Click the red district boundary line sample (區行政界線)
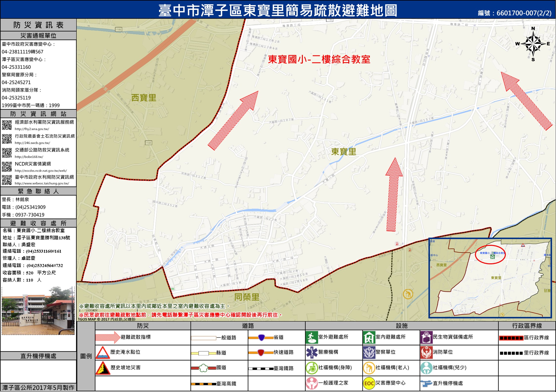The height and width of the screenshot is (392, 556). point(511,338)
